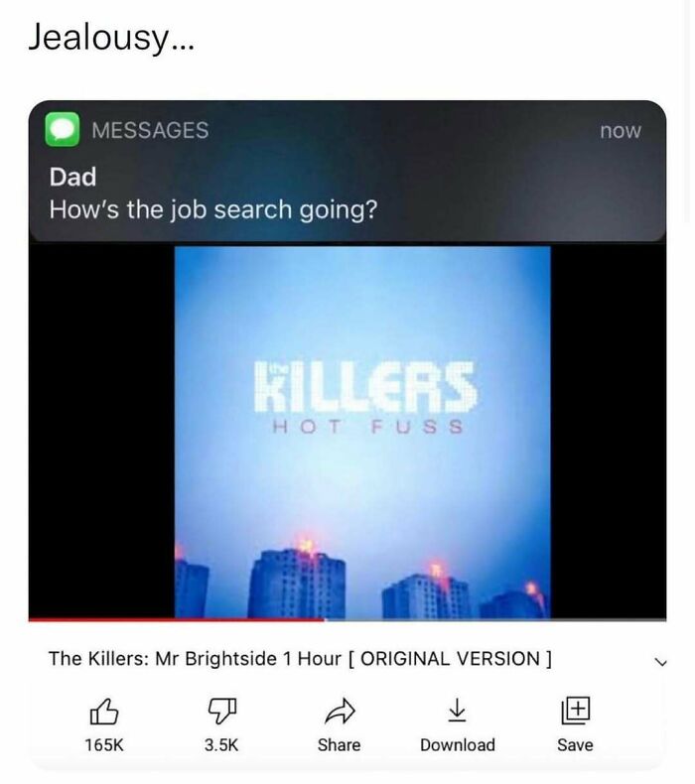Tap the MESSAGES header text in notification
Screen dimensions: 695x784
(150, 130)
